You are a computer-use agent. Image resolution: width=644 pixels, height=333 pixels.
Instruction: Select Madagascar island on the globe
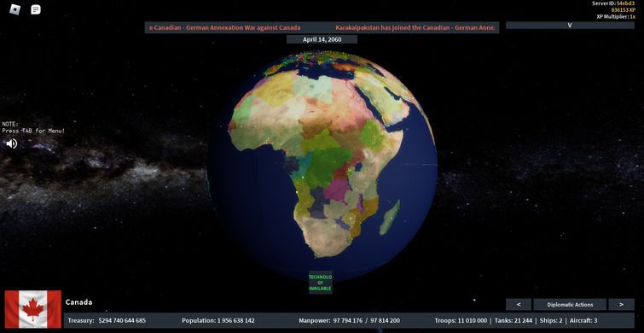pyautogui.click(x=389, y=217)
